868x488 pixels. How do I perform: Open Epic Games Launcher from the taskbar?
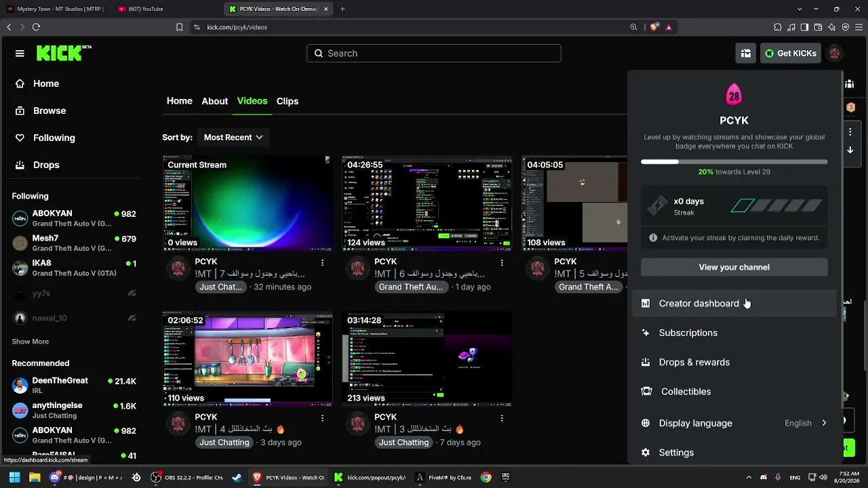(505, 477)
